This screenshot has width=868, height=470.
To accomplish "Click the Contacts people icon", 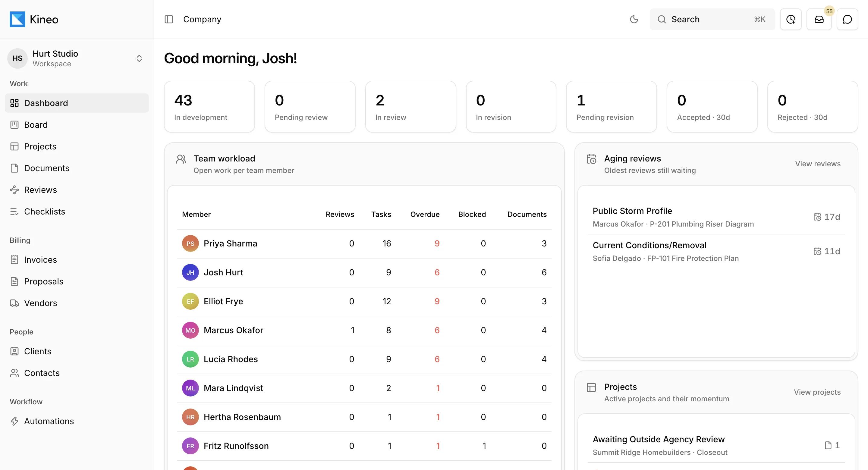I will tap(14, 373).
